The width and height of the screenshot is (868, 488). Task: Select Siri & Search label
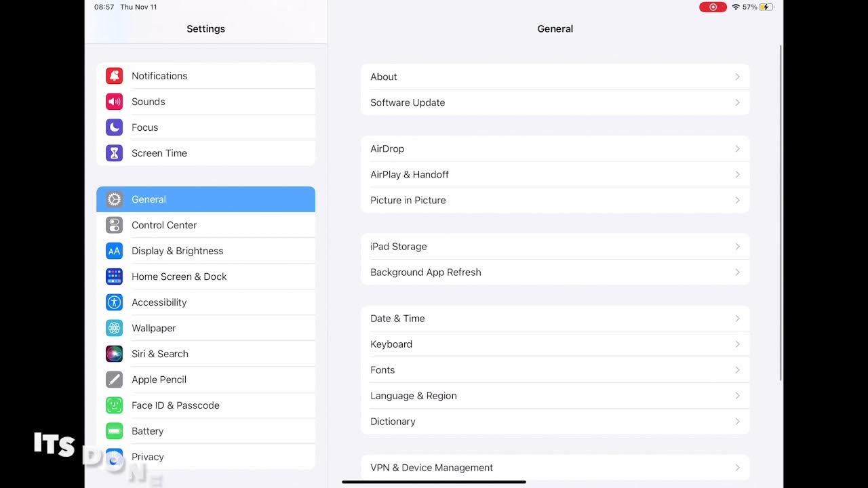pyautogui.click(x=160, y=354)
